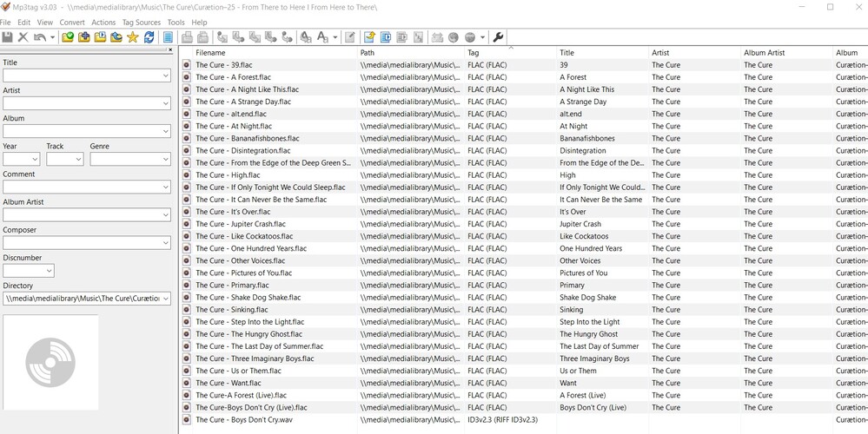The height and width of the screenshot is (434, 868).
Task: Open the Convert menu
Action: click(x=72, y=22)
